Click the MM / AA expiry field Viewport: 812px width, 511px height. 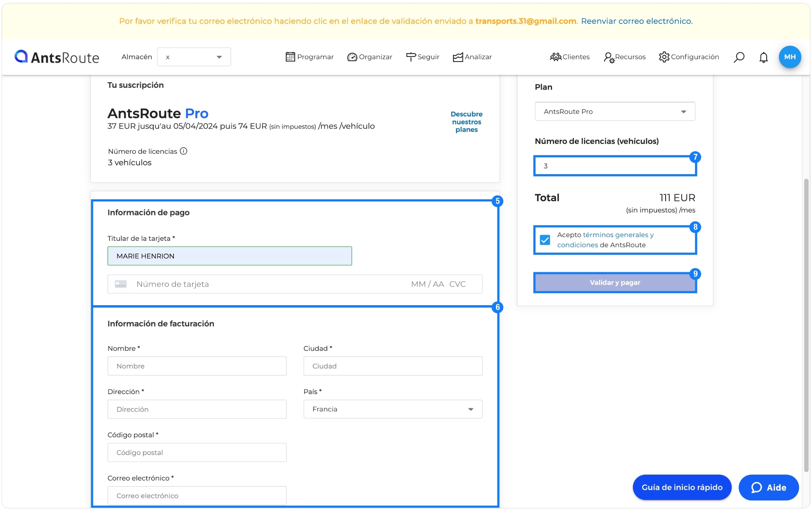[427, 284]
